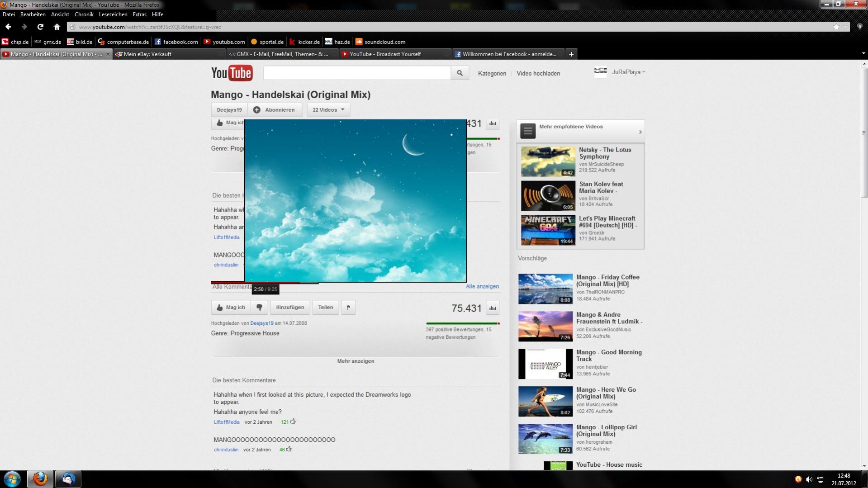
Task: Switch to the Willkommen bei Facebook tab
Action: [x=508, y=54]
